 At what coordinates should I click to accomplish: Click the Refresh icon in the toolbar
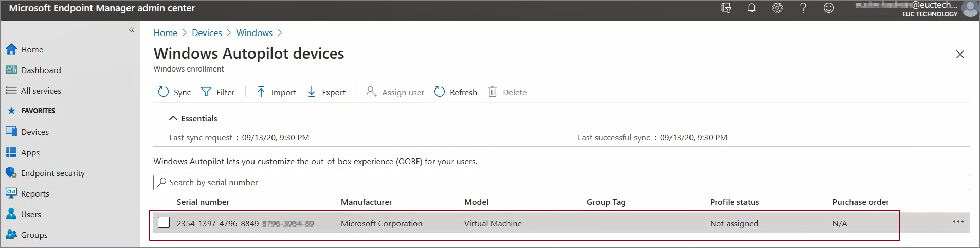pyautogui.click(x=440, y=92)
